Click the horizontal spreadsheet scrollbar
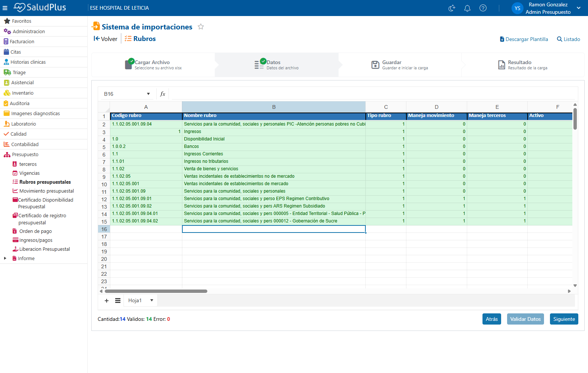588x373 pixels. click(156, 291)
